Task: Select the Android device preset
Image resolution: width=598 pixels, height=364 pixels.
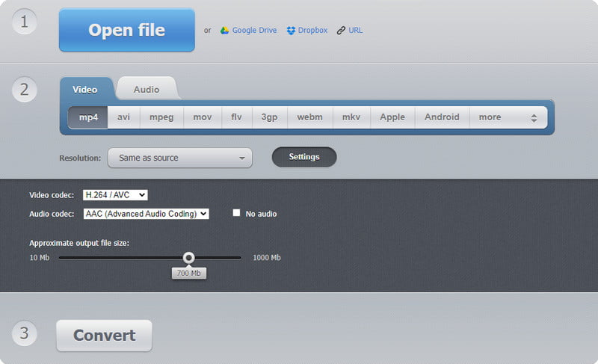Action: coord(442,117)
